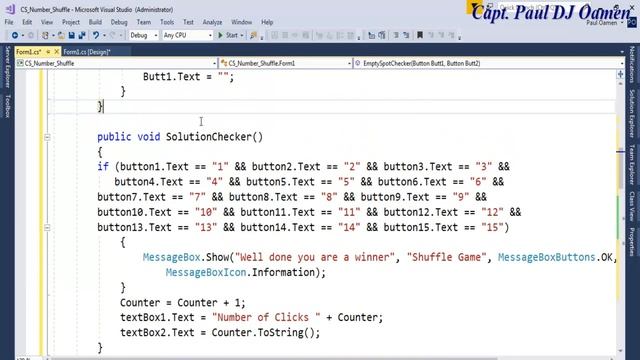Image resolution: width=640 pixels, height=360 pixels.
Task: Pin the Form1.cs tab
Action: (x=48, y=52)
